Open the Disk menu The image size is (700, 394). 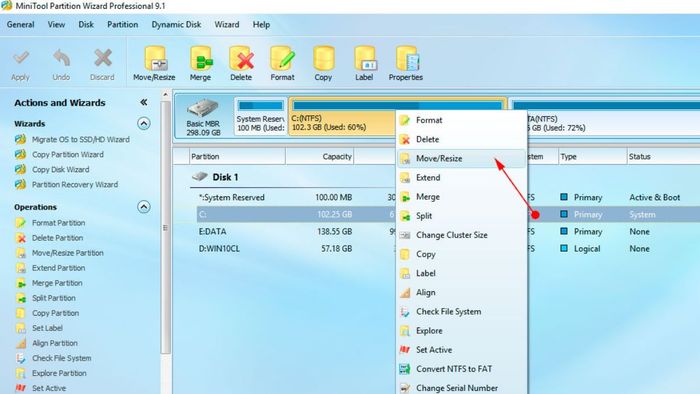86,25
